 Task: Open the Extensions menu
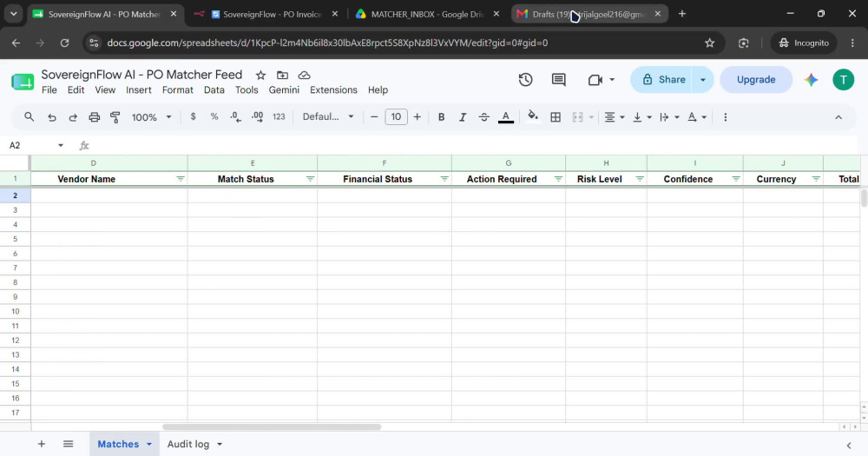click(x=333, y=89)
